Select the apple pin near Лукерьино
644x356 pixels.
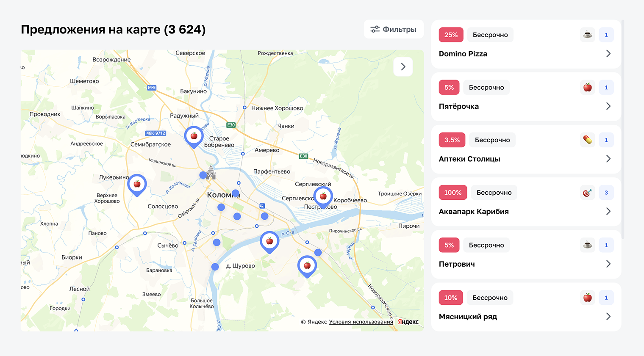tap(137, 185)
